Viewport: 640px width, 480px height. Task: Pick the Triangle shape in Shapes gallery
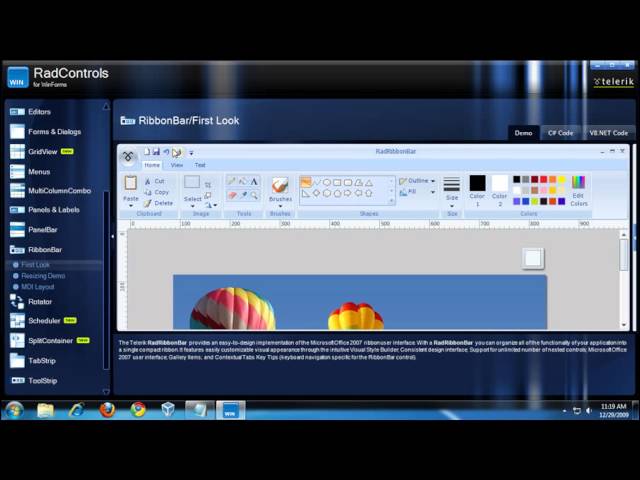369,182
